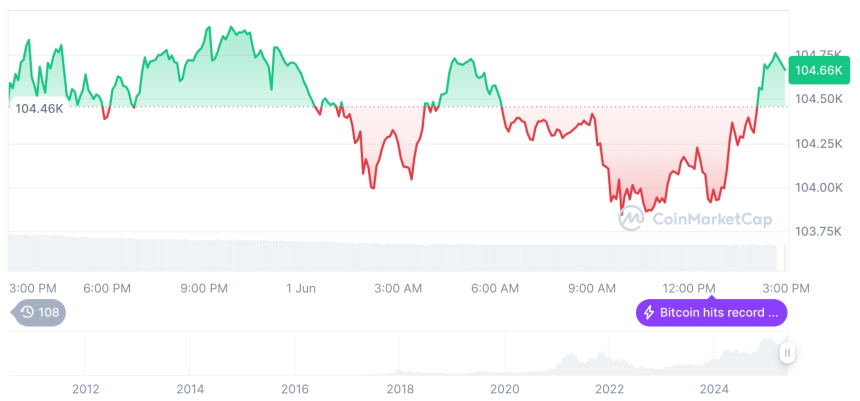
Task: Click the "1 Jun" date marker
Action: click(301, 288)
